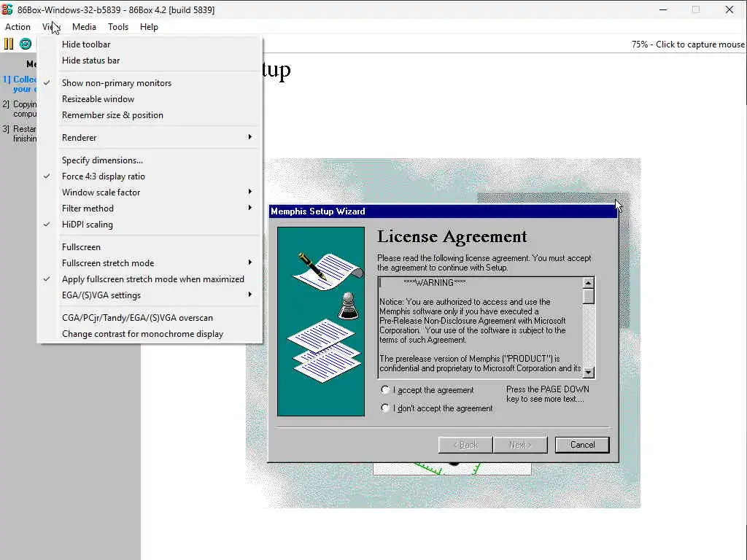
Task: Click the pen and papers wizard illustration
Action: coord(321,322)
